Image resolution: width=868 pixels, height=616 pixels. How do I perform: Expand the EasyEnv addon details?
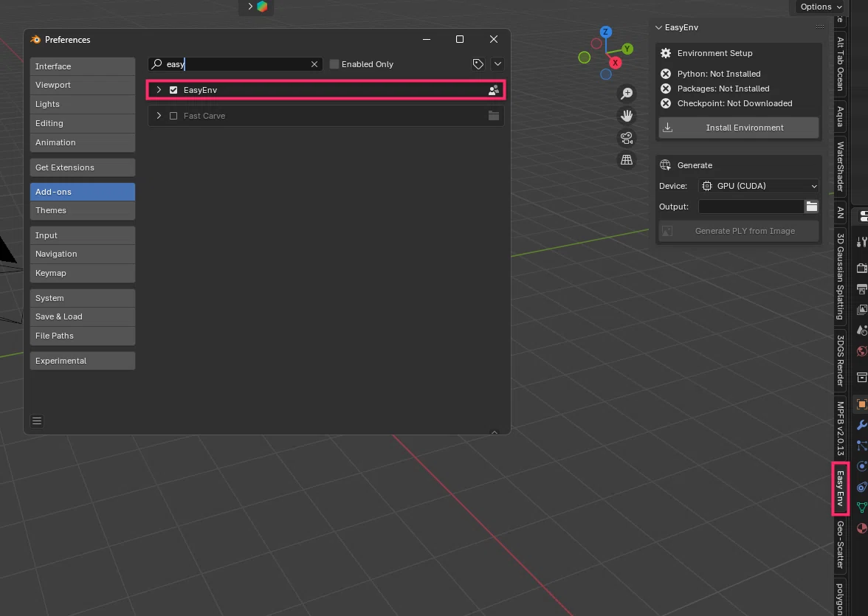point(159,90)
